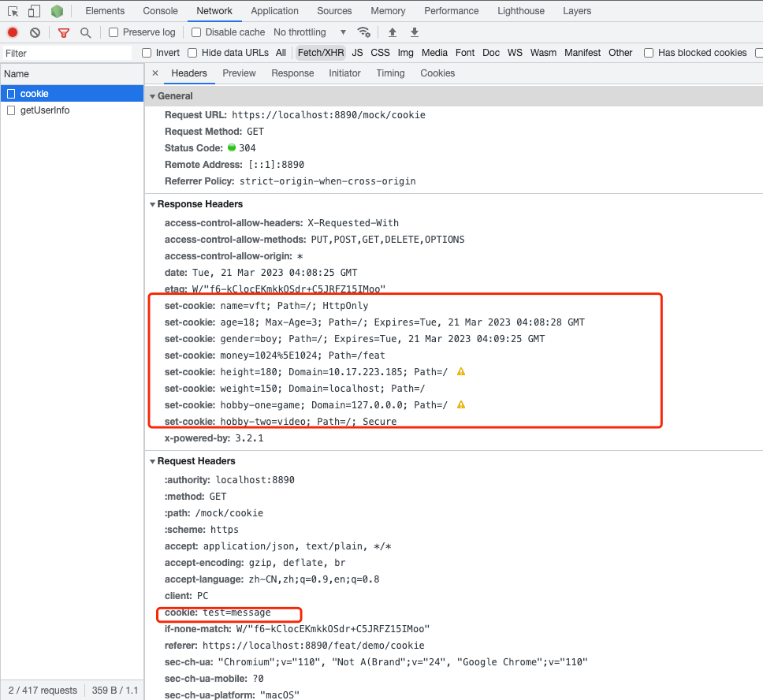Enable the Disable cache checkbox
The height and width of the screenshot is (700, 763).
196,32
